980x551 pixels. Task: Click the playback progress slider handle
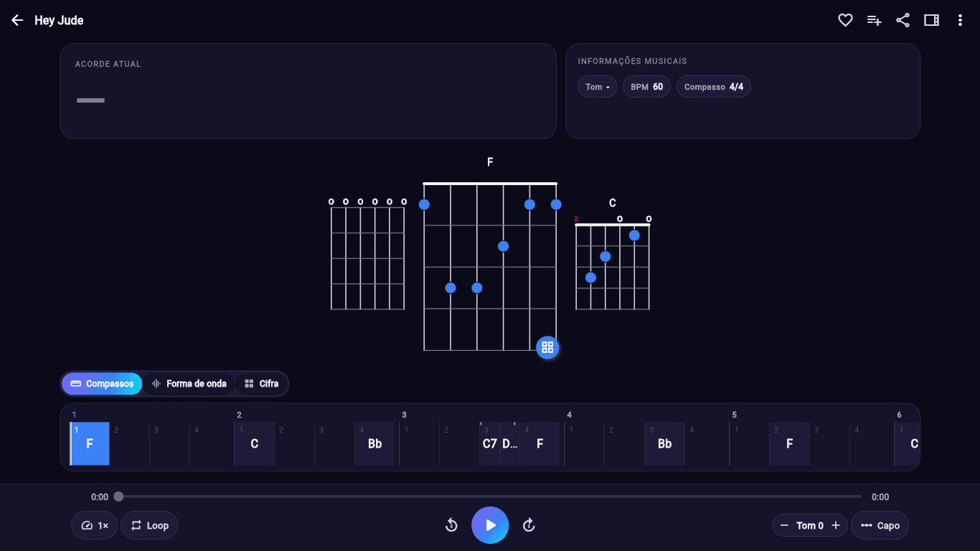118,496
